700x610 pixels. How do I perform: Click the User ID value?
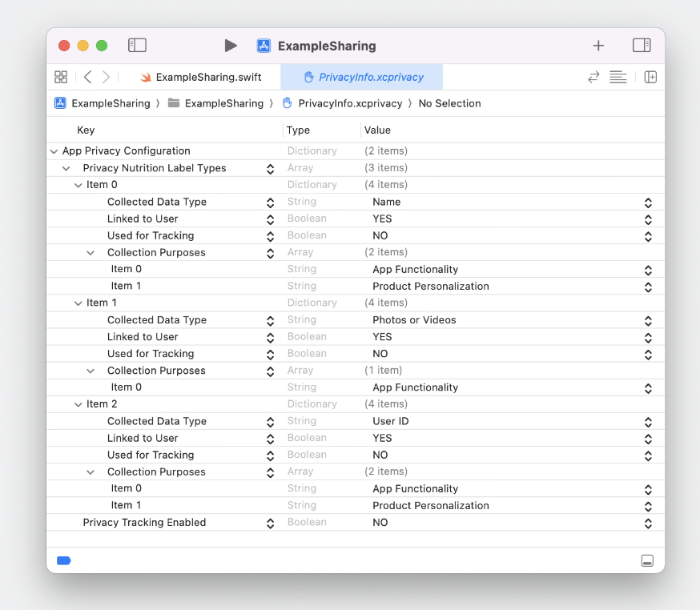pyautogui.click(x=391, y=421)
